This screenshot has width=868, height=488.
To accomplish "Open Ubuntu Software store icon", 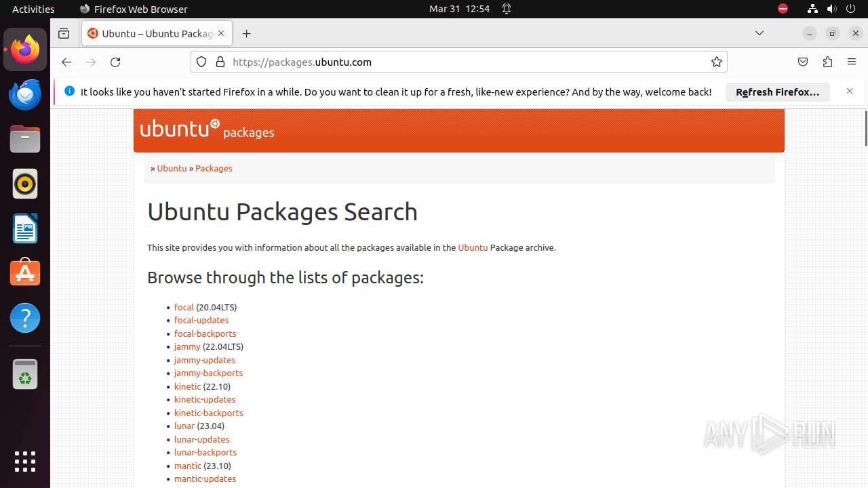I will (25, 273).
